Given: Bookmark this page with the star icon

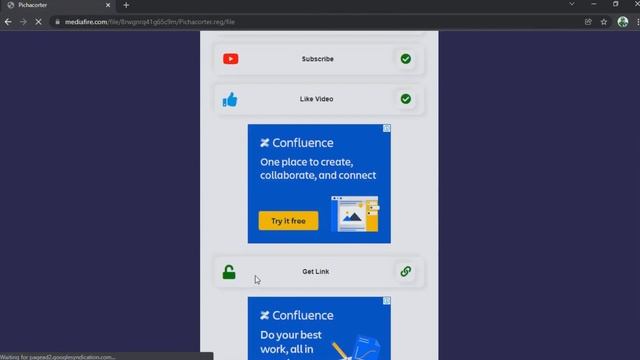Looking at the screenshot, I should pyautogui.click(x=604, y=22).
